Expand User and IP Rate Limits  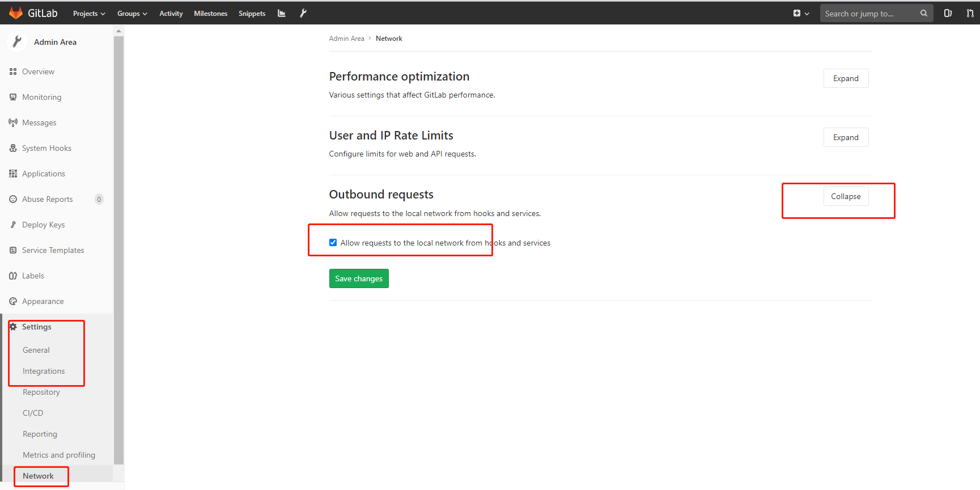[x=846, y=137]
